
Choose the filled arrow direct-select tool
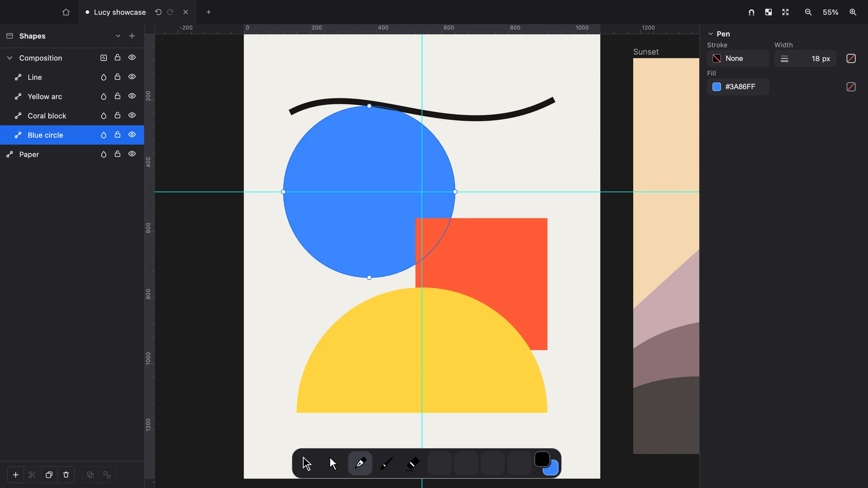[x=333, y=463]
